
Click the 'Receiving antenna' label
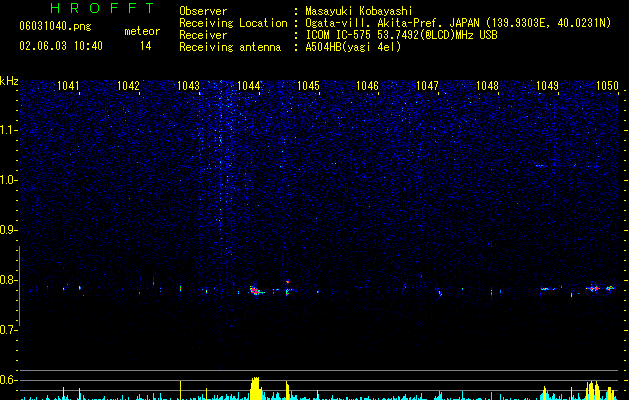pyautogui.click(x=230, y=47)
